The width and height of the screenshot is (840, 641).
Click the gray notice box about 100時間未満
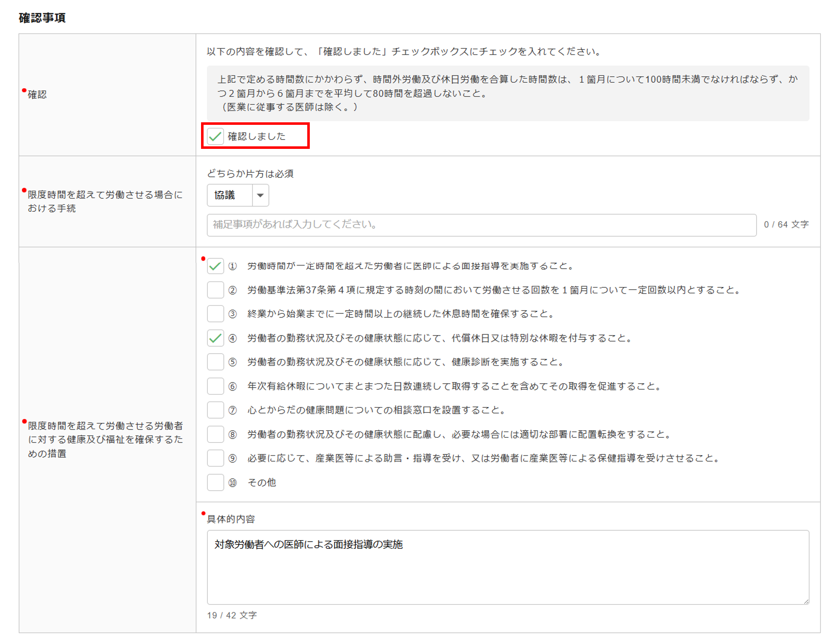pyautogui.click(x=507, y=93)
